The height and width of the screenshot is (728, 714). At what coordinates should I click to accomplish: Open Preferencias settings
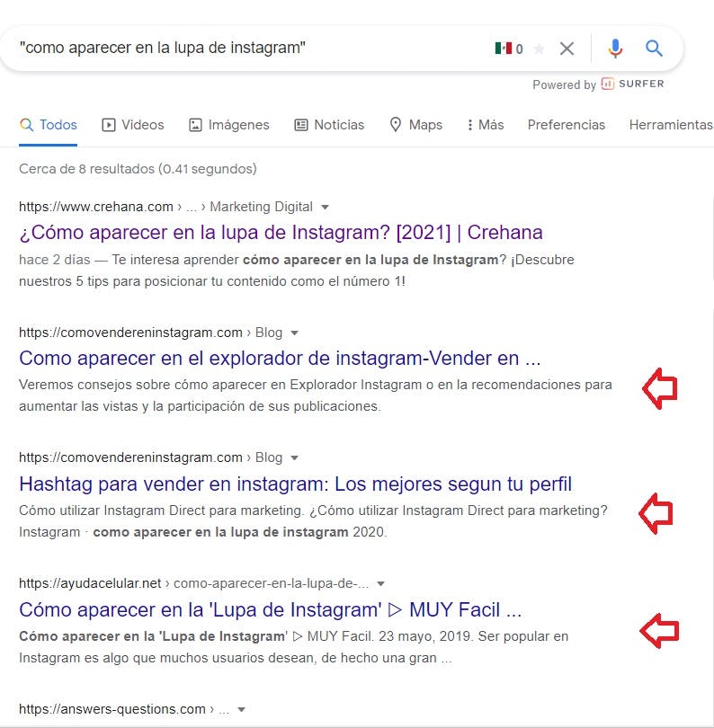point(567,125)
